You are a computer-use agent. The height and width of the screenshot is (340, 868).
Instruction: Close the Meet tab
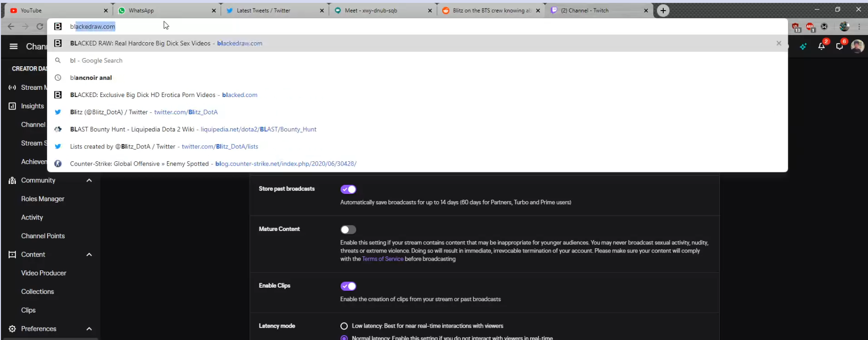coord(430,11)
